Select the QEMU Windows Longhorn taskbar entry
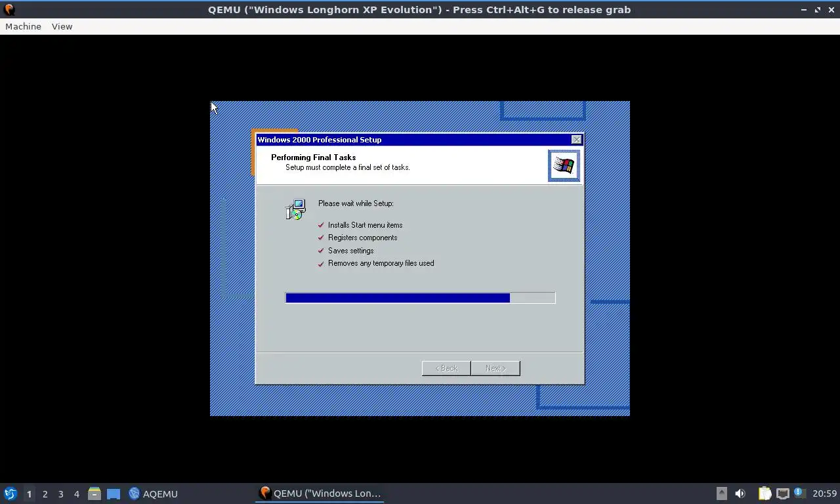The height and width of the screenshot is (504, 840). (x=320, y=493)
